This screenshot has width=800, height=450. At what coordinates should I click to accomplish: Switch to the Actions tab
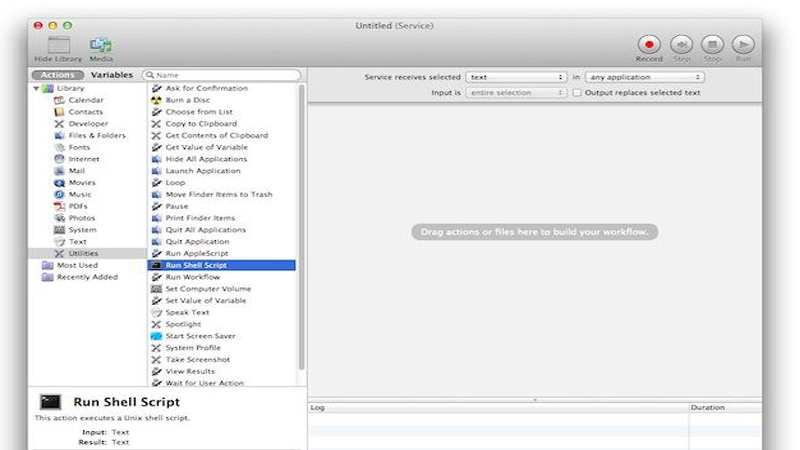[x=57, y=75]
